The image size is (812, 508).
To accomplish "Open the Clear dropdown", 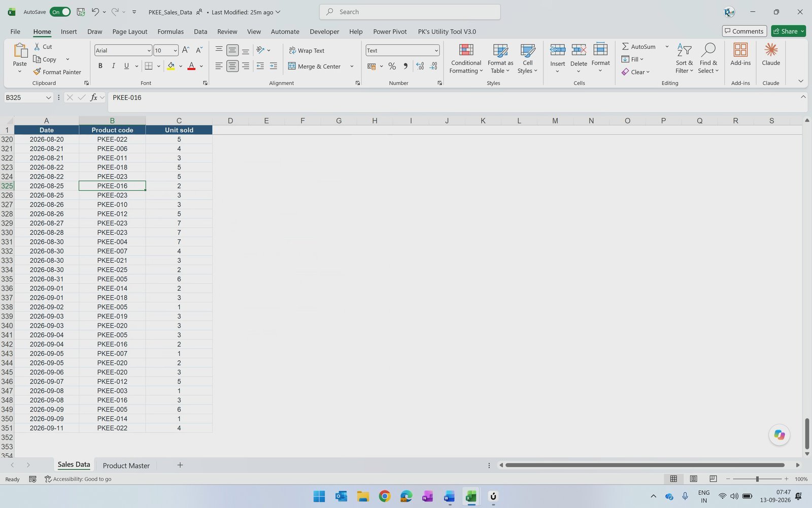I will pos(635,72).
